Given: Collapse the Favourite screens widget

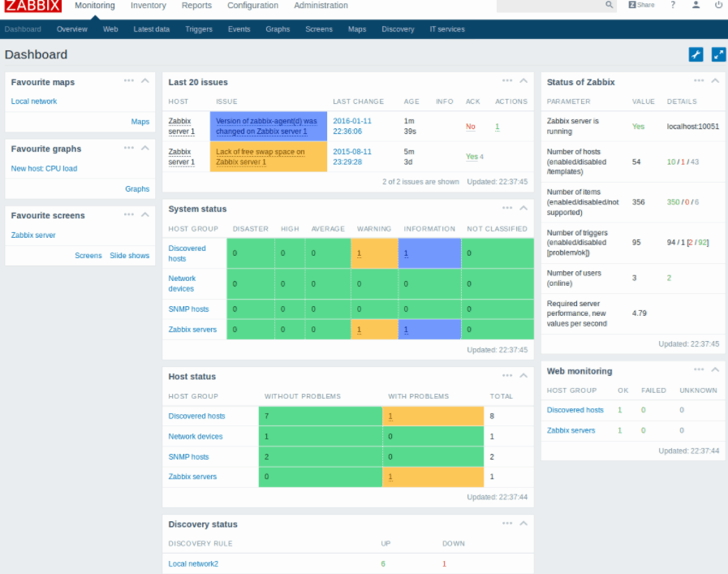Looking at the screenshot, I should [x=144, y=214].
